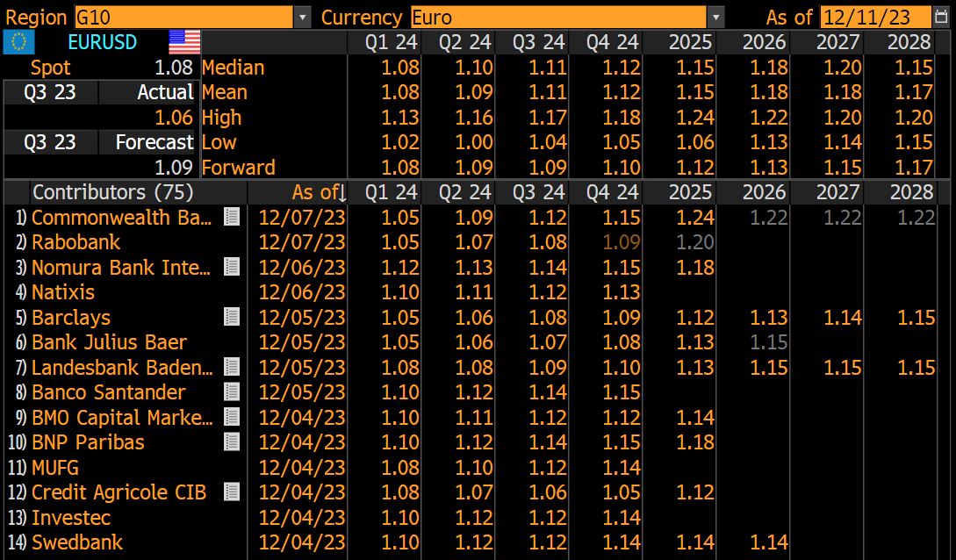This screenshot has width=956, height=560.
Task: Open contributor Bank Julius Baer
Action: [109, 341]
